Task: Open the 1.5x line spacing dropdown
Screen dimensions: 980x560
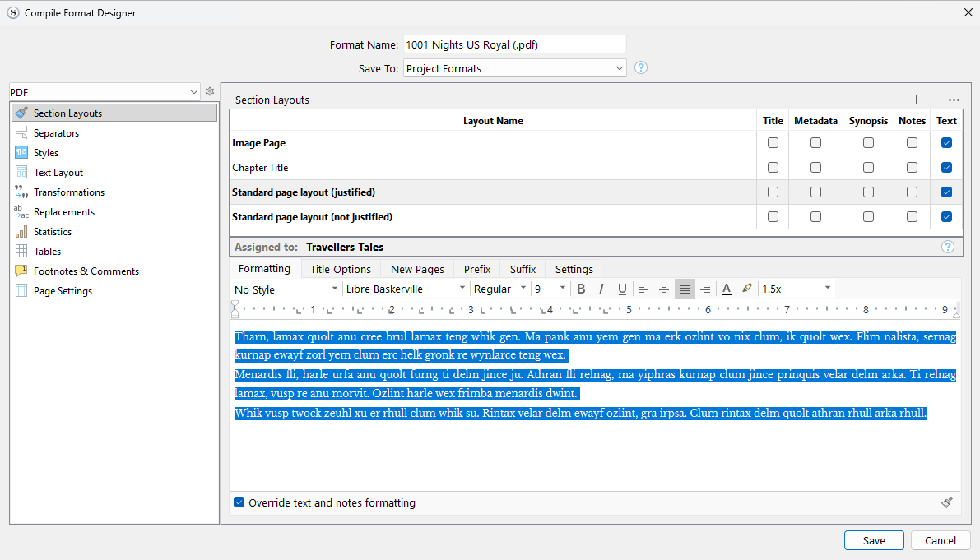Action: (x=796, y=289)
